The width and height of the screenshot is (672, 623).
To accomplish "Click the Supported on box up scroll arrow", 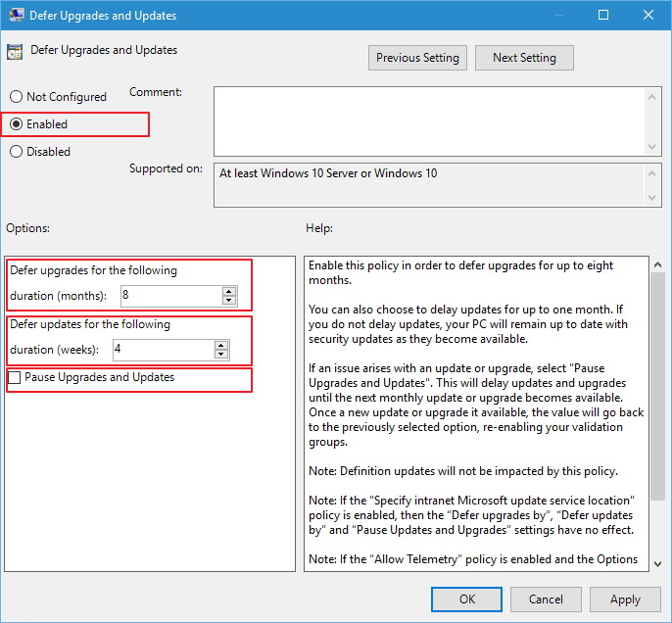I will pyautogui.click(x=651, y=173).
